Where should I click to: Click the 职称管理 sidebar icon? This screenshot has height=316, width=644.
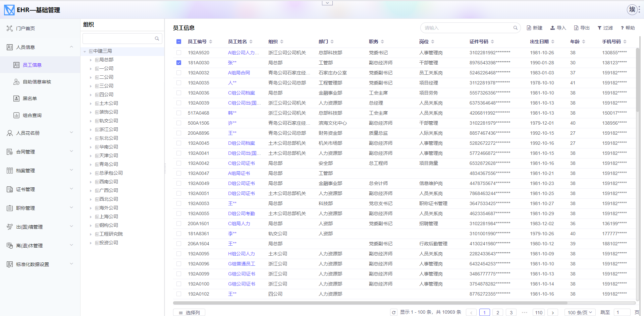click(10, 208)
